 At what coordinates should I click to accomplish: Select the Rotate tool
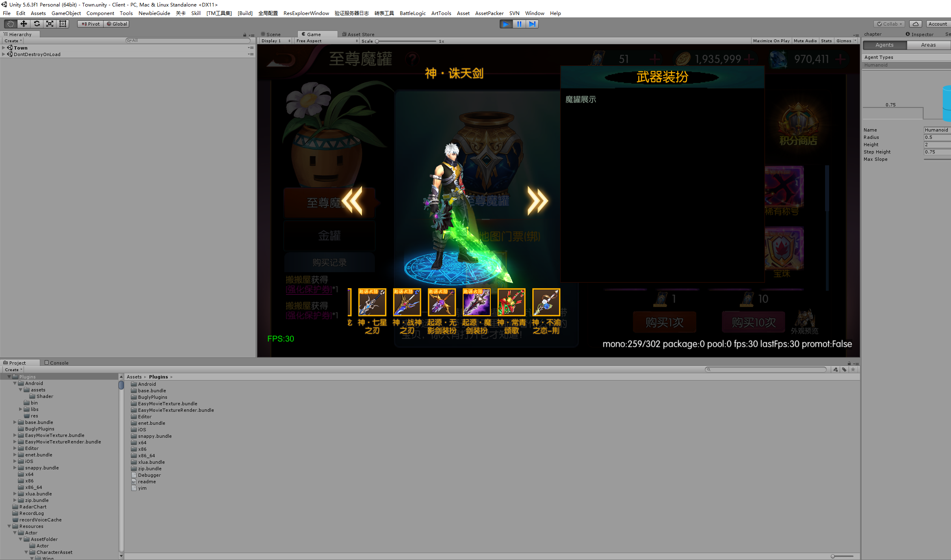[37, 24]
